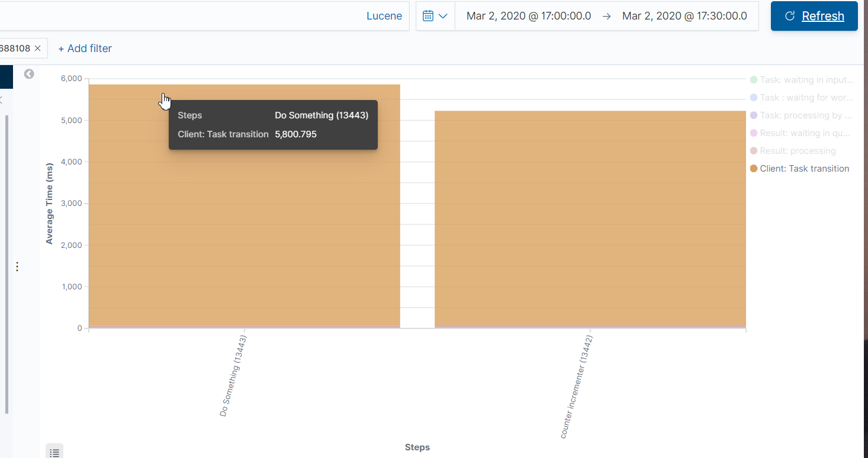Toggle legend series Task: processing by
Screen dimensions: 868x458
(x=806, y=115)
